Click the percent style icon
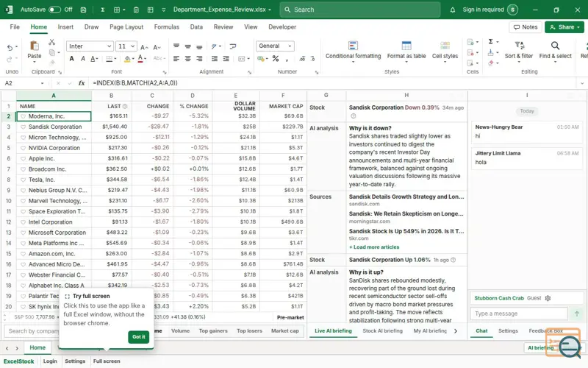Image resolution: width=588 pixels, height=368 pixels. (x=276, y=59)
